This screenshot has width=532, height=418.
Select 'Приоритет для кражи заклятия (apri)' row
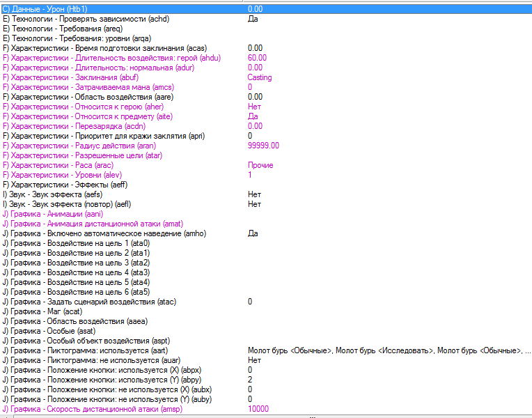pos(266,136)
